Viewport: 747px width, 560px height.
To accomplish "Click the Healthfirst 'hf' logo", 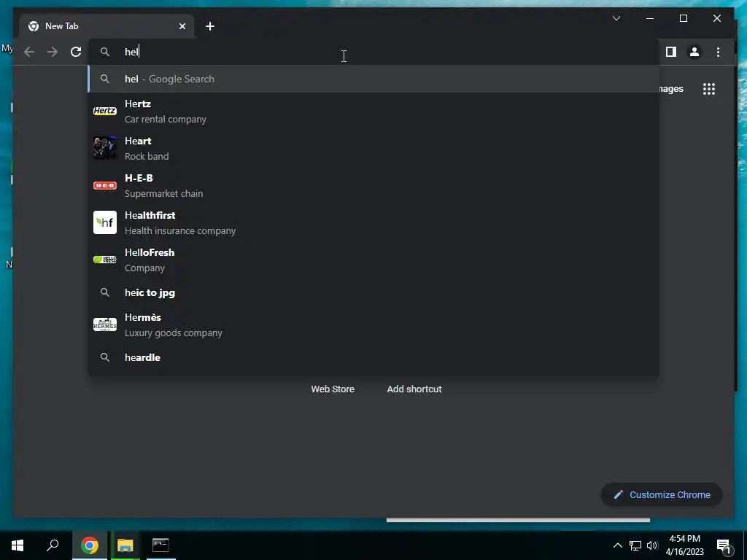I will point(105,222).
